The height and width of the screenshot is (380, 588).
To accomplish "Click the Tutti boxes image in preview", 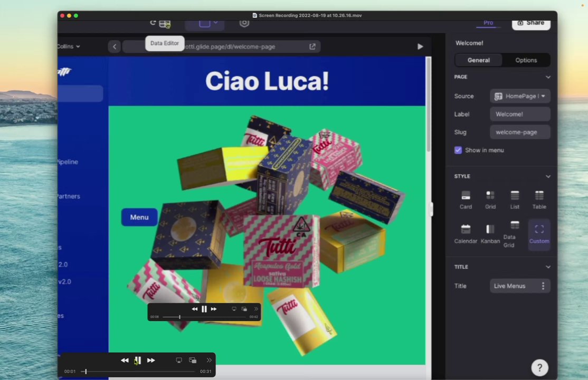I will 267,235.
